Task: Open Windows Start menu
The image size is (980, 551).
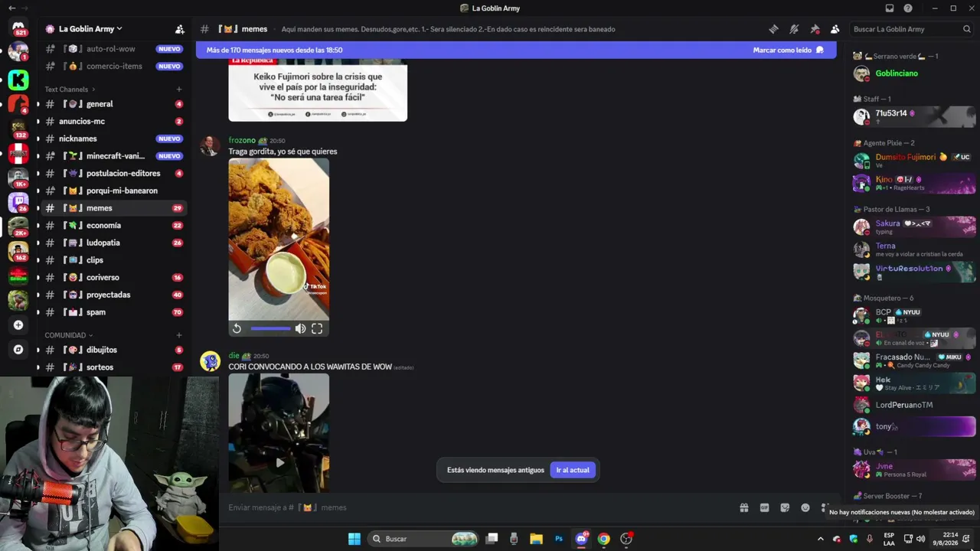Action: pyautogui.click(x=354, y=539)
